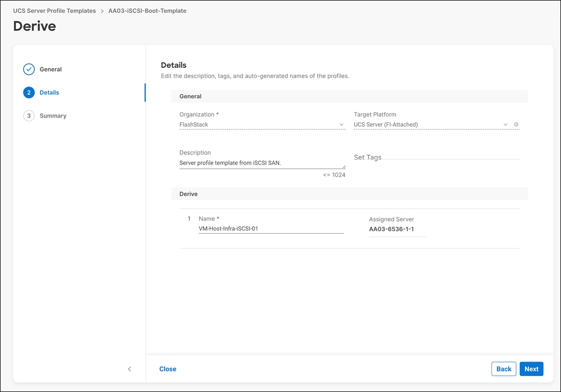Click the Next button
Image resolution: width=561 pixels, height=392 pixels.
531,368
